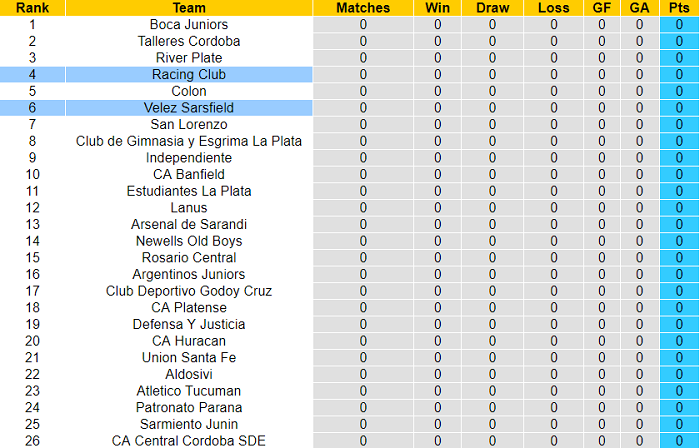
Task: Click the GF column header
Action: coord(601,8)
